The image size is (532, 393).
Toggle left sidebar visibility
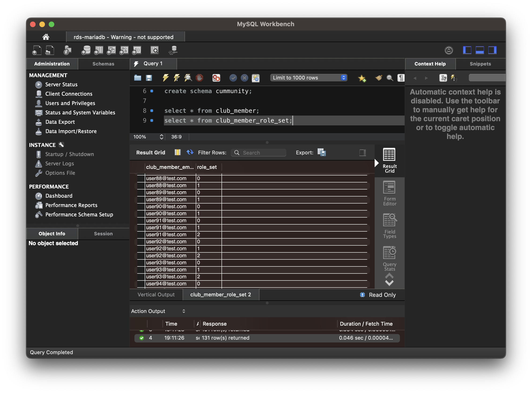coord(467,50)
